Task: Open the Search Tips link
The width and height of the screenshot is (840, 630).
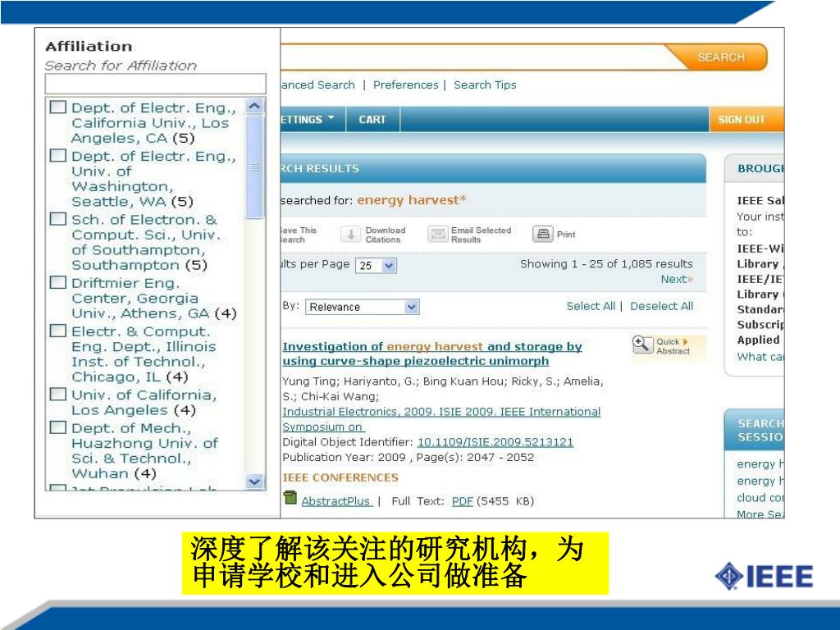Action: tap(485, 84)
